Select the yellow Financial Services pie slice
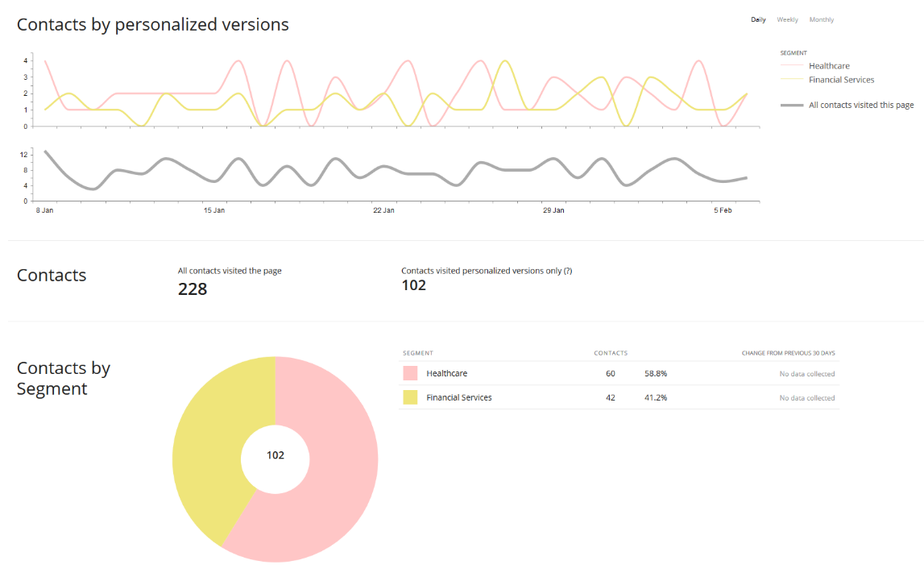The height and width of the screenshot is (573, 924). point(209,451)
